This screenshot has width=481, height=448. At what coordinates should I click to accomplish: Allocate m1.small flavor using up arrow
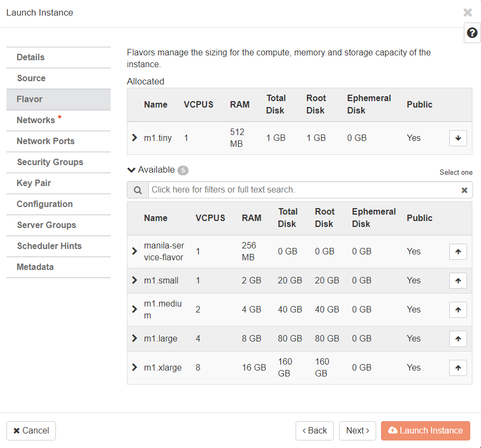click(x=458, y=281)
